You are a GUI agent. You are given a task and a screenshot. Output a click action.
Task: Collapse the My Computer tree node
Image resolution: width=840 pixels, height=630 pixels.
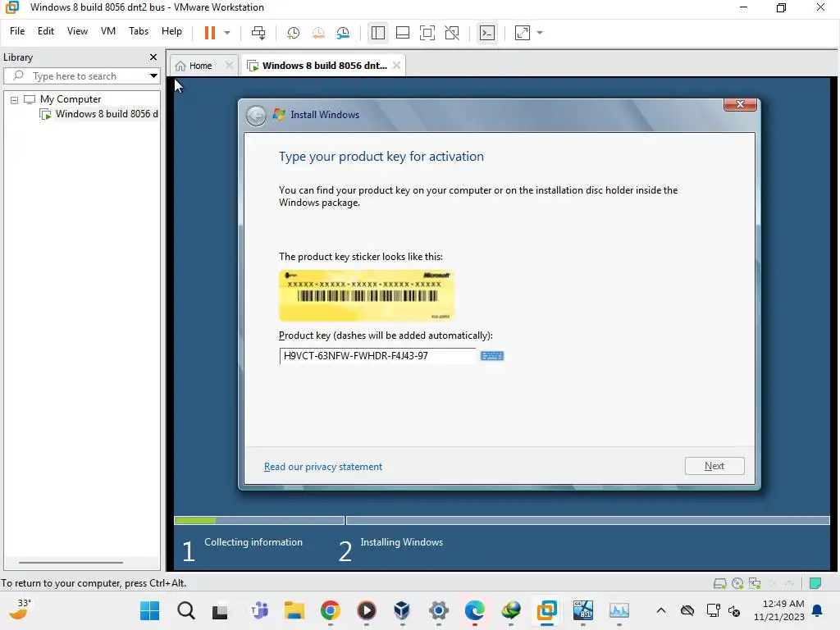[15, 99]
